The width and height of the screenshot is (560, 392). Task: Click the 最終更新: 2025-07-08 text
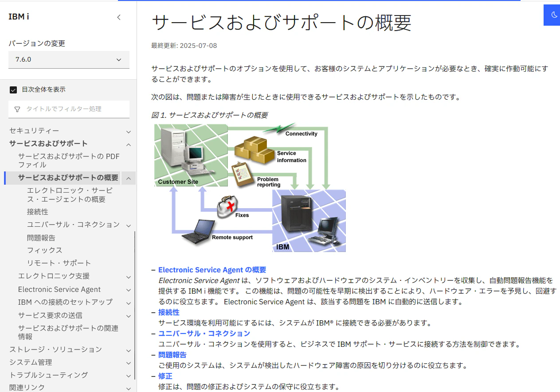tap(184, 46)
